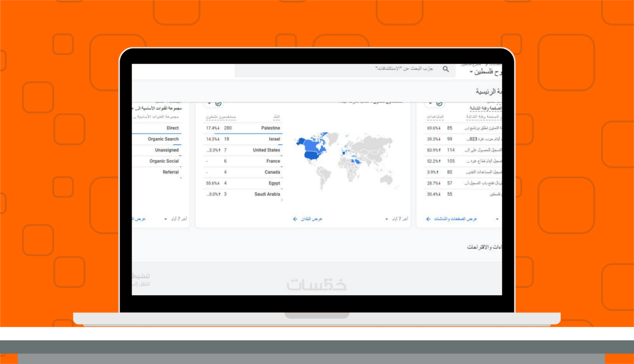The width and height of the screenshot is (634, 364).
Task: Click the Australia region on world map
Action: (x=386, y=180)
